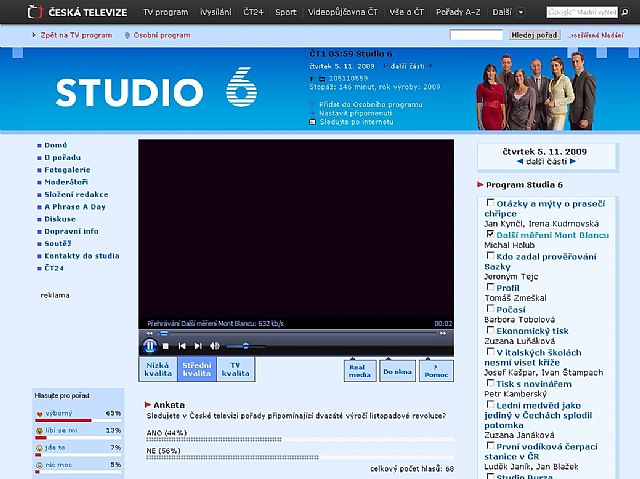The width and height of the screenshot is (640, 479).
Task: Click the výborný heart rating icon
Action: pyautogui.click(x=40, y=414)
